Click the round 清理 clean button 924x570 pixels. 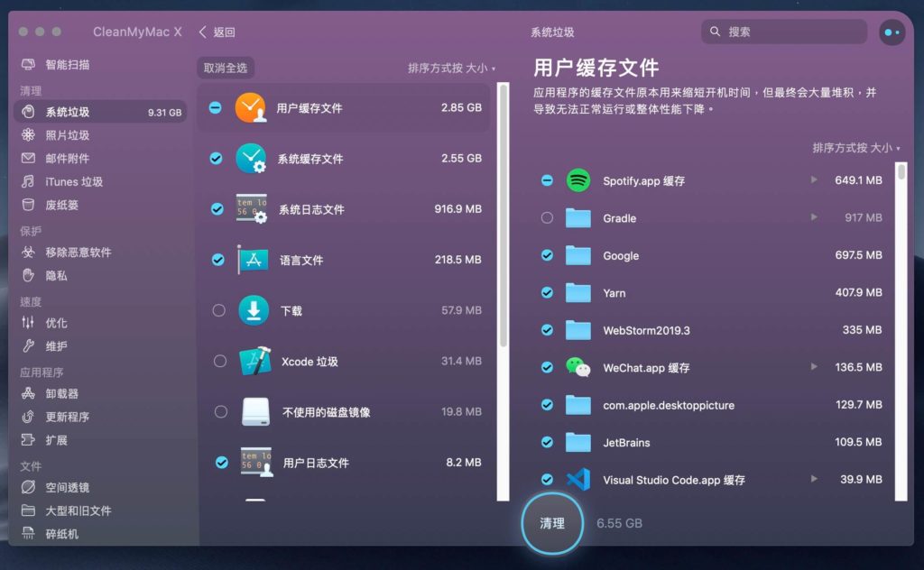552,523
